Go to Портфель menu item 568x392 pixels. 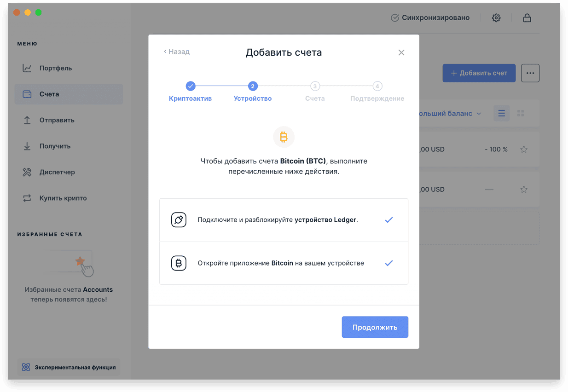(69, 68)
